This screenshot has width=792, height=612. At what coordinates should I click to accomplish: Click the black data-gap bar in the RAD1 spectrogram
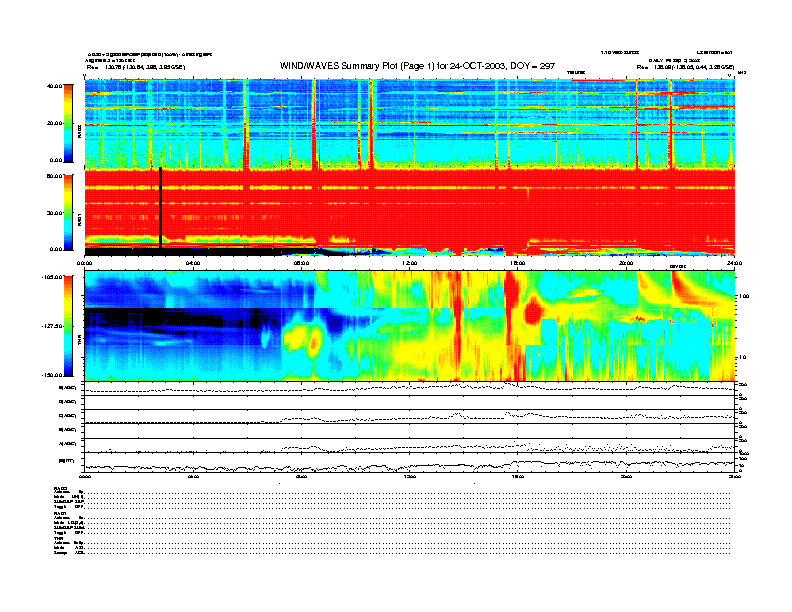(x=161, y=208)
